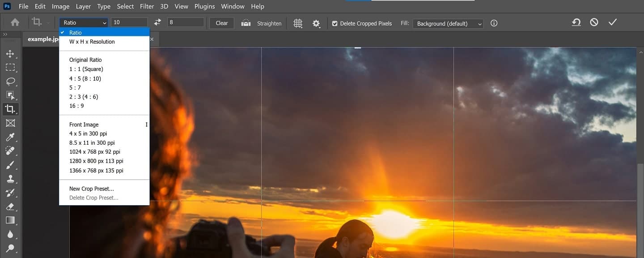The height and width of the screenshot is (258, 644).
Task: Select the Clone Stamp tool
Action: click(11, 178)
